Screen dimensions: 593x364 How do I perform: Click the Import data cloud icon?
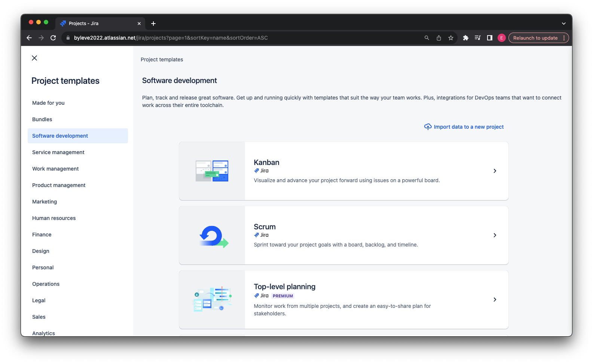coord(428,127)
